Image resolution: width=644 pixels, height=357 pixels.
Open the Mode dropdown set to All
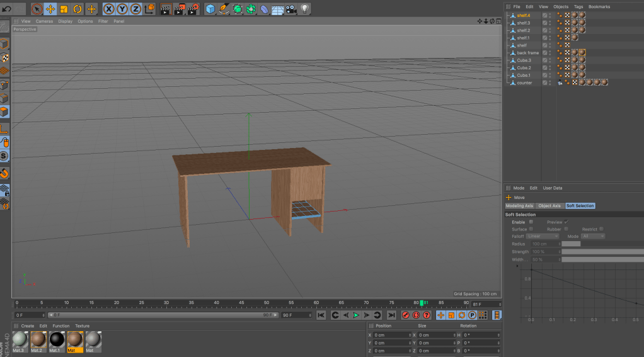(x=593, y=236)
